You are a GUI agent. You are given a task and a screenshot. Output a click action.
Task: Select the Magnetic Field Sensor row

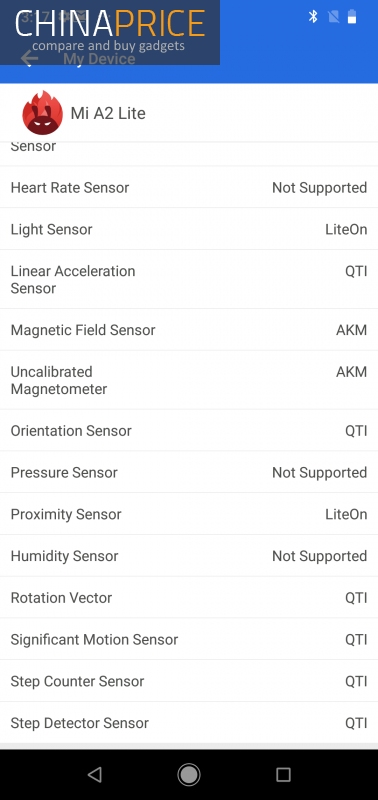(x=189, y=330)
